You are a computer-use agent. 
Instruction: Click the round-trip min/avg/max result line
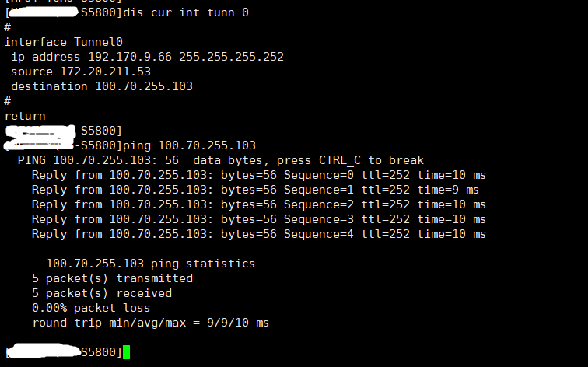150,323
